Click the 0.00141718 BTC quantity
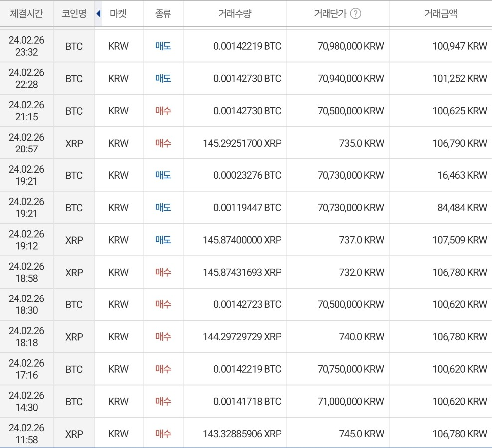The height and width of the screenshot is (448, 492). tap(247, 402)
